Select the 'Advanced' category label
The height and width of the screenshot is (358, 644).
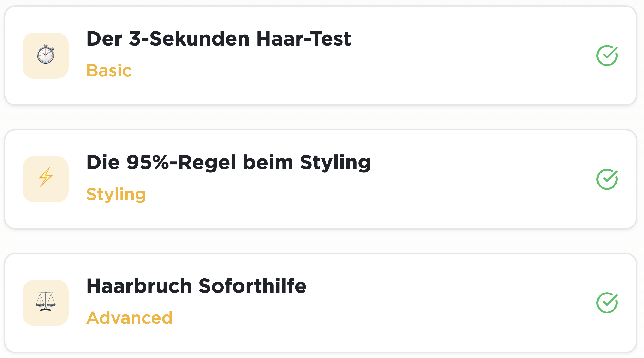tap(129, 318)
